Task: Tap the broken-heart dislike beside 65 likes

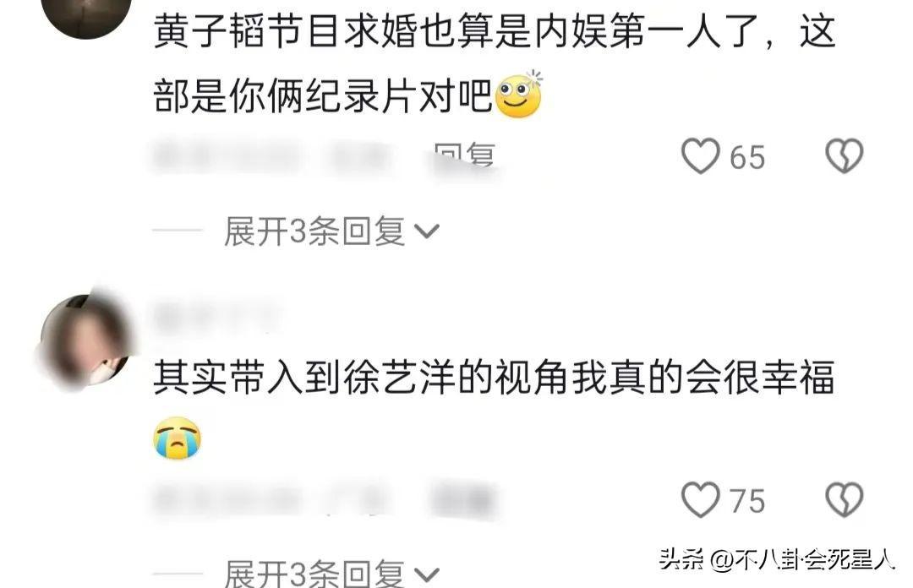Action: [845, 156]
